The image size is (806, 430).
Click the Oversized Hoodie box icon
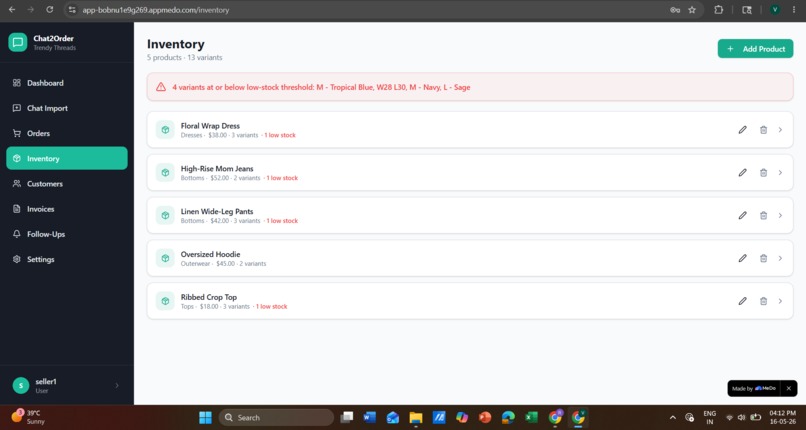tap(165, 258)
